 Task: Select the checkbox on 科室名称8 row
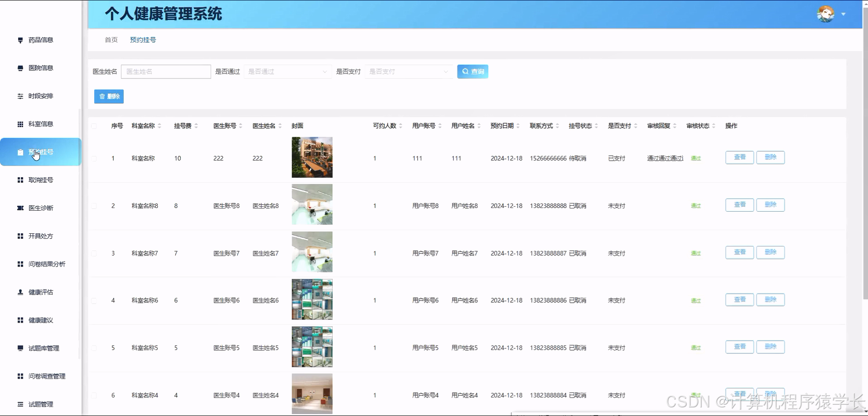pyautogui.click(x=94, y=205)
